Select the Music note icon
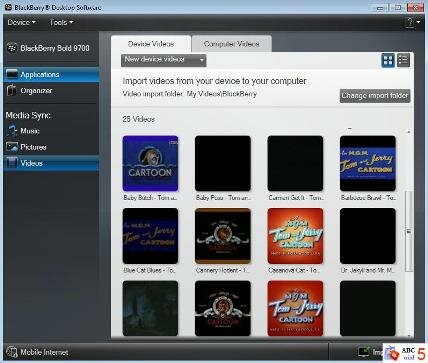The image size is (428, 363). pos(12,131)
